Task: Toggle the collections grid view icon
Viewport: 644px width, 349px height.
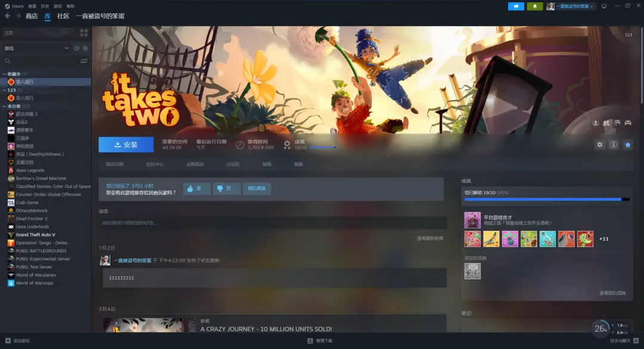Action: click(x=84, y=32)
